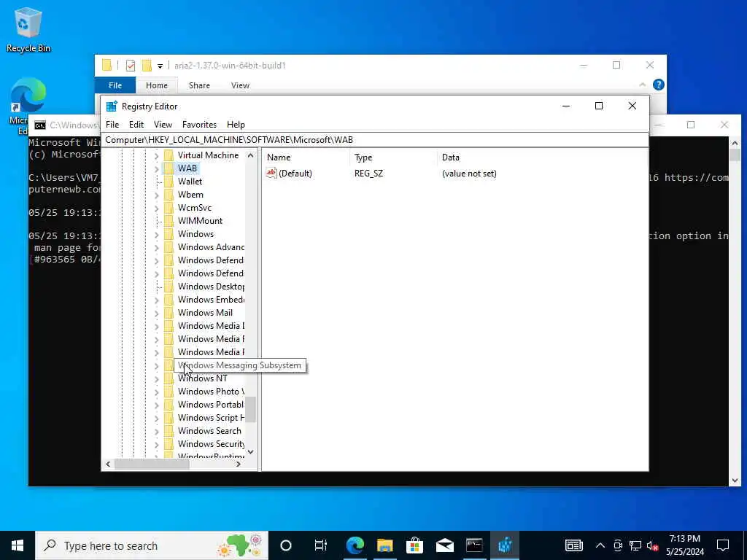Click the registry path address bar
Screen dimensions: 747x560
375,139
